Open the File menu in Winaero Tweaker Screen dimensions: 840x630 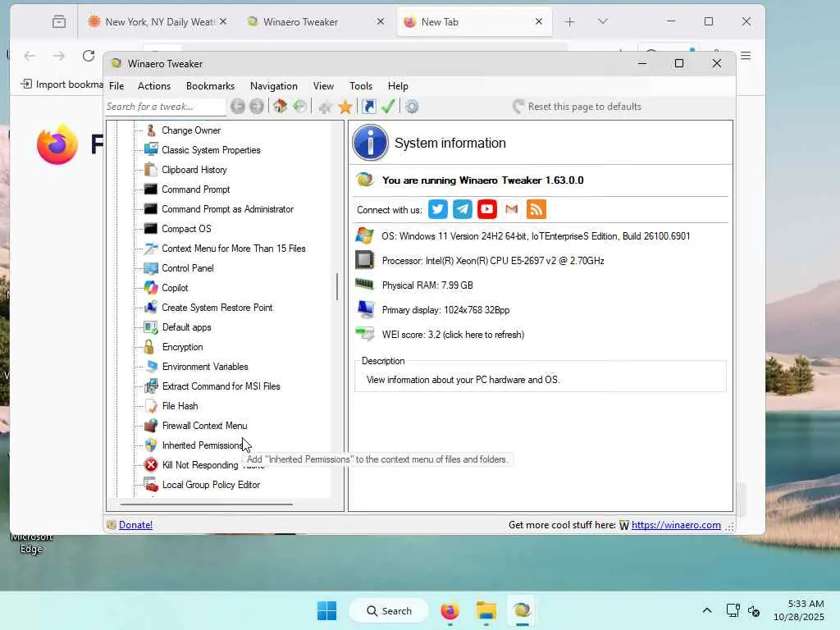click(116, 85)
